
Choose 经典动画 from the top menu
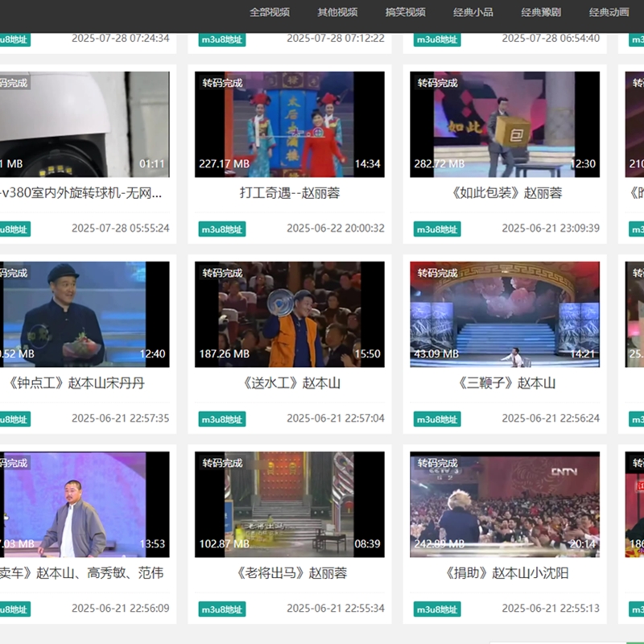(x=609, y=12)
